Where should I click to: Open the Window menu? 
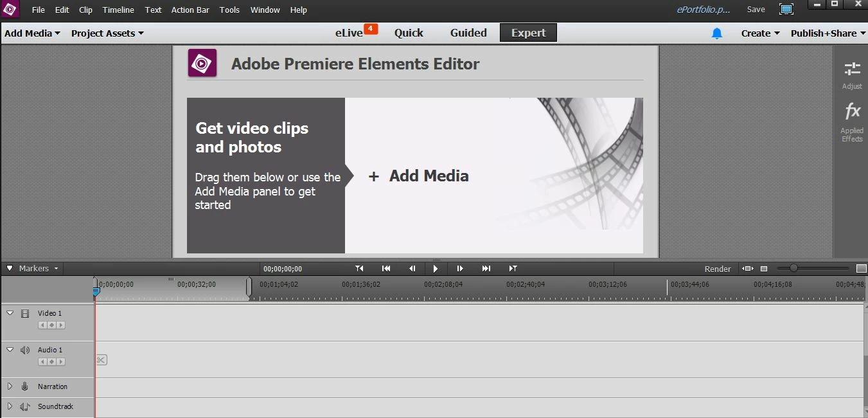point(265,10)
